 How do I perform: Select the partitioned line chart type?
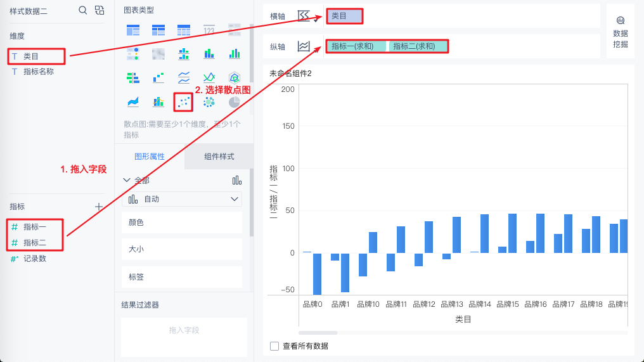click(x=184, y=77)
